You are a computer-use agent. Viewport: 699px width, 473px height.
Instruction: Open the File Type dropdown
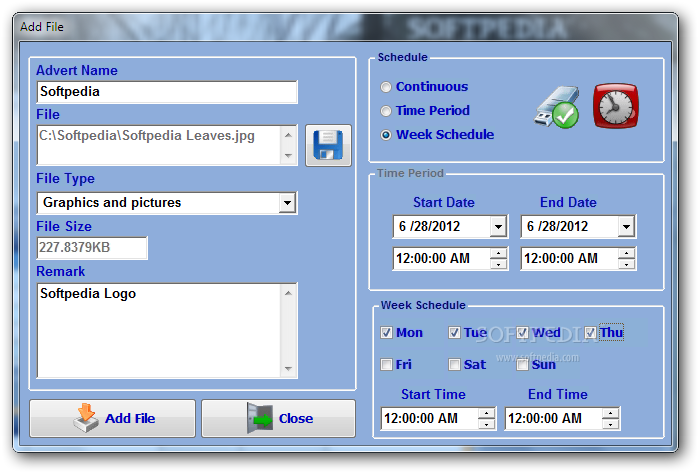pos(288,203)
